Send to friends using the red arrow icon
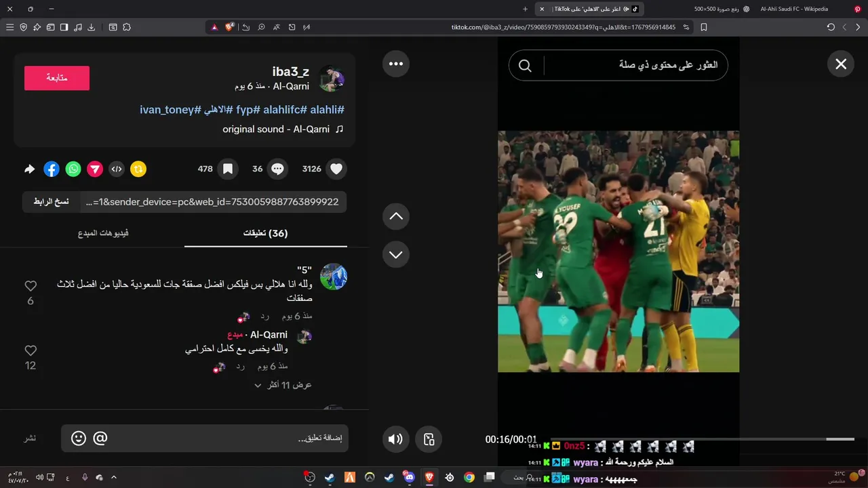The image size is (868, 488). click(95, 169)
